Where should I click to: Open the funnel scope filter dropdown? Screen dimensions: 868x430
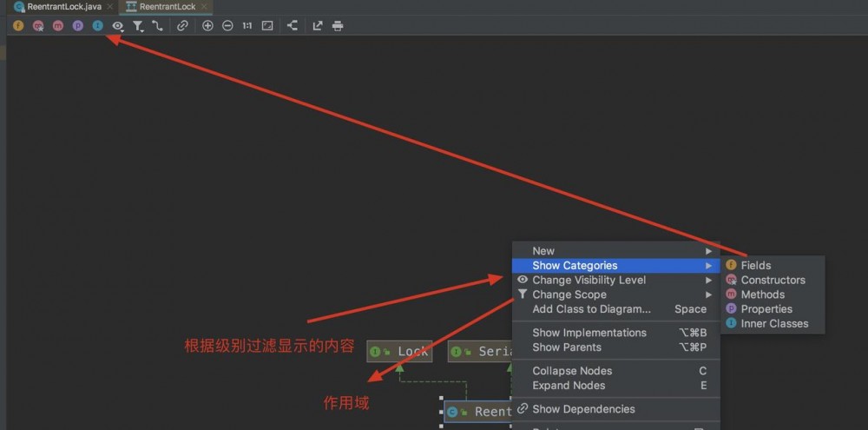[138, 25]
